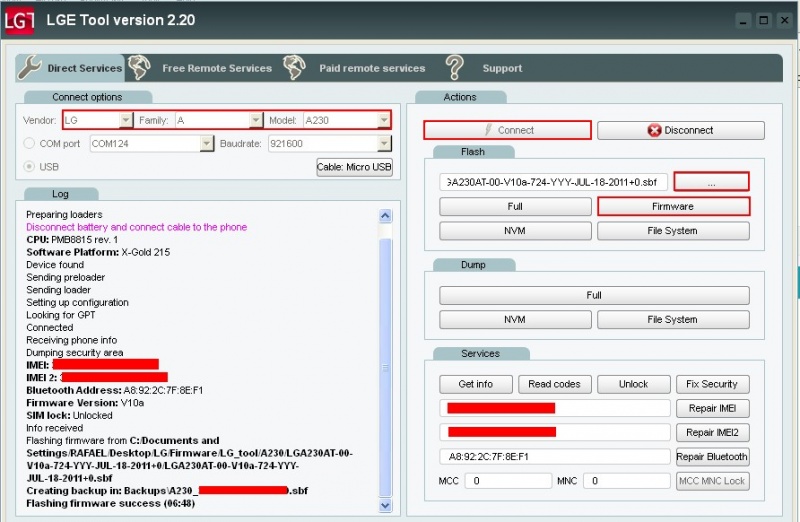Screen dimensions: 800x522
Task: Maximize the LGE Tool window
Action: (764, 20)
